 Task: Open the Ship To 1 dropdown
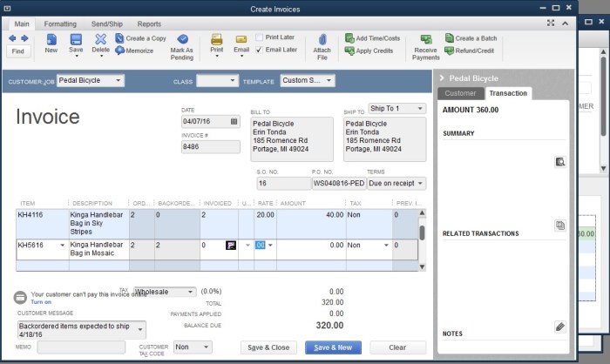tap(420, 109)
